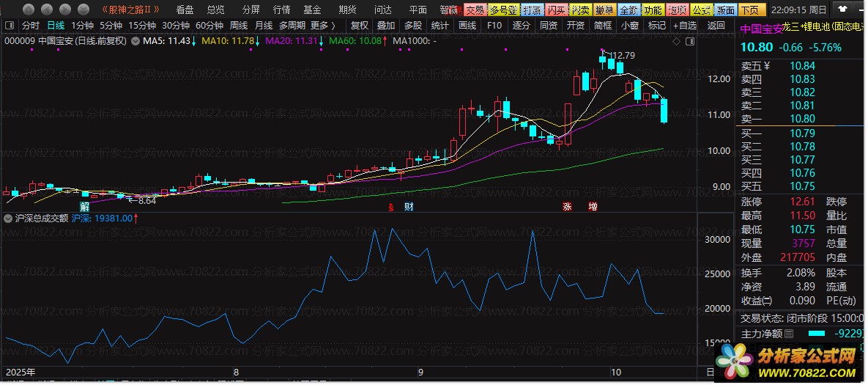Click the 闪买 quick-buy button
Screen dimensions: 868x385
[556, 10]
